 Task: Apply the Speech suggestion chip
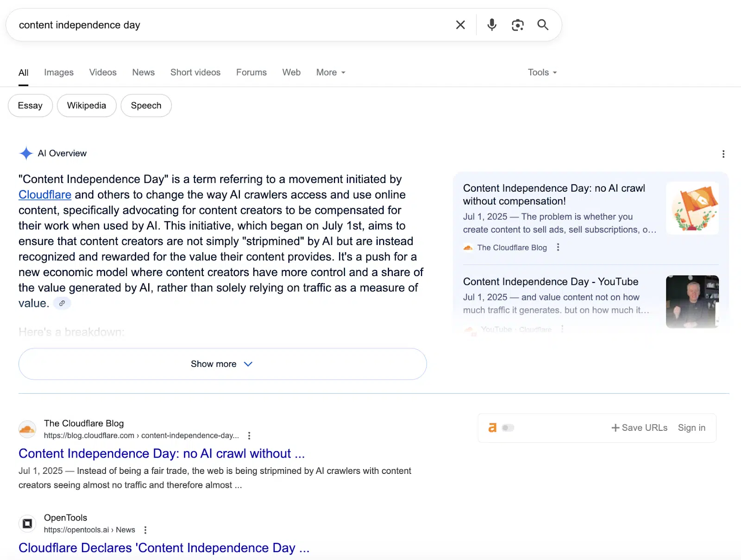(146, 106)
